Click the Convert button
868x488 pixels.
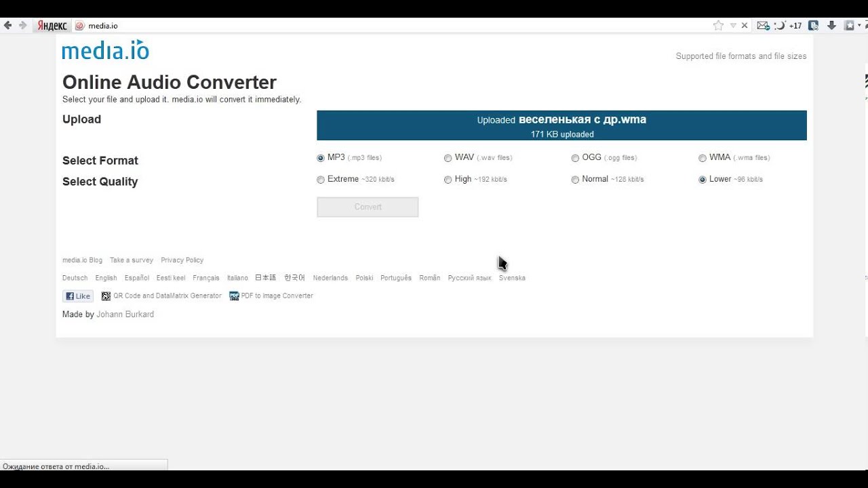(368, 207)
